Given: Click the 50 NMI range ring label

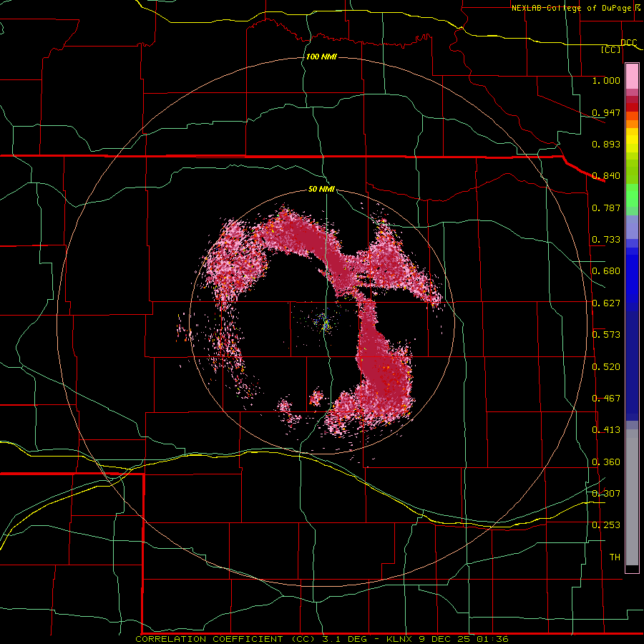Looking at the screenshot, I should pos(321,190).
